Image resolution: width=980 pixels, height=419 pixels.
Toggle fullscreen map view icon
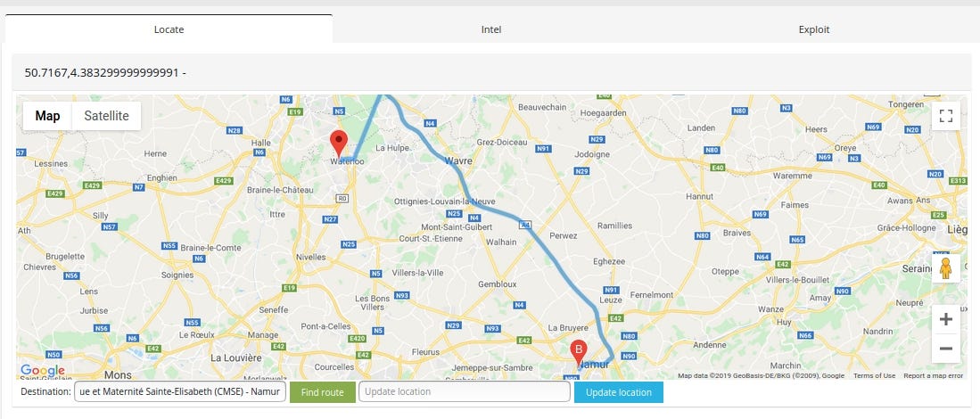945,116
